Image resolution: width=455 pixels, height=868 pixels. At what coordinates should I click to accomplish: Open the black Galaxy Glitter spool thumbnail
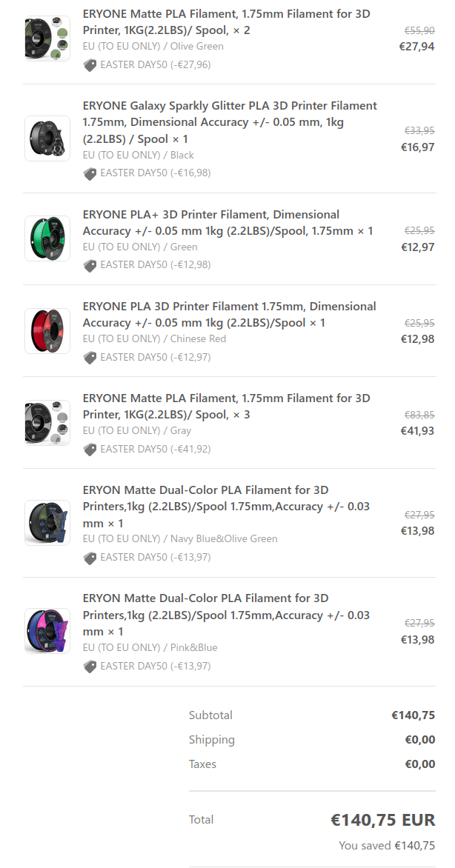[47, 138]
